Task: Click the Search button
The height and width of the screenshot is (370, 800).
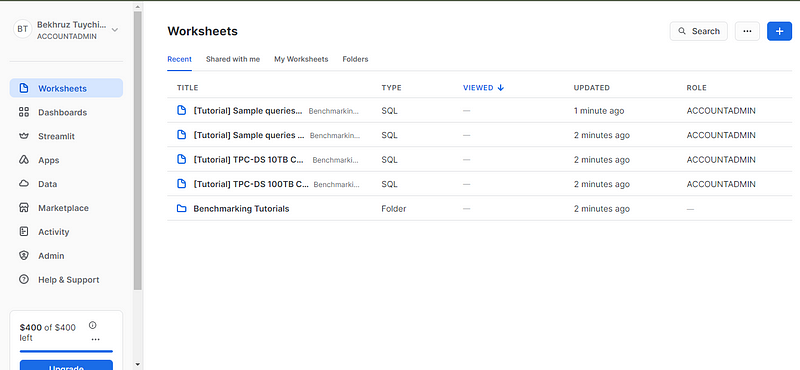Action: (698, 31)
